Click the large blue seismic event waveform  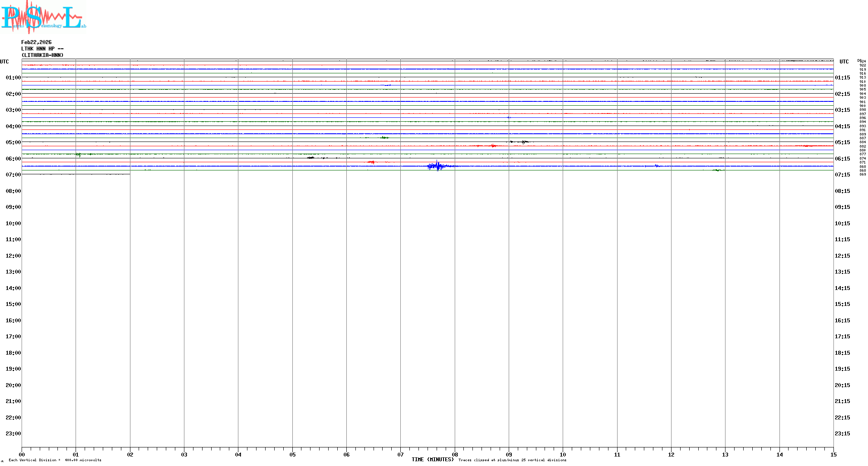tap(438, 166)
